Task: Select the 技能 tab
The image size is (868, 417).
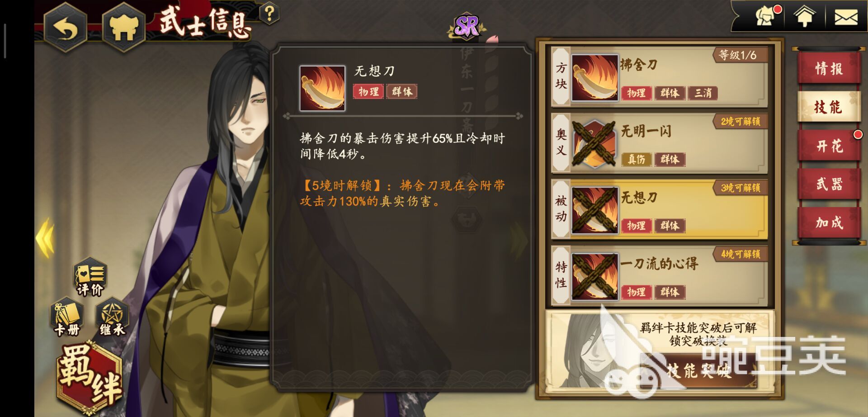Action: (829, 107)
